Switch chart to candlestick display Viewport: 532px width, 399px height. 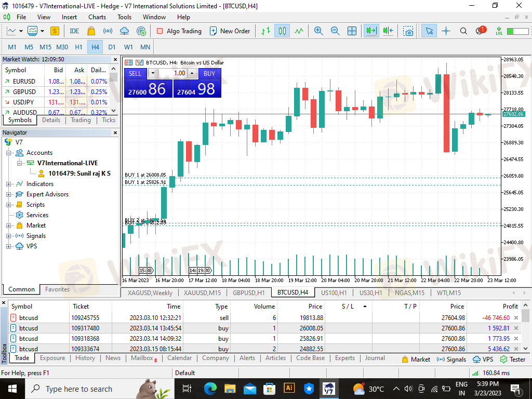(x=282, y=31)
